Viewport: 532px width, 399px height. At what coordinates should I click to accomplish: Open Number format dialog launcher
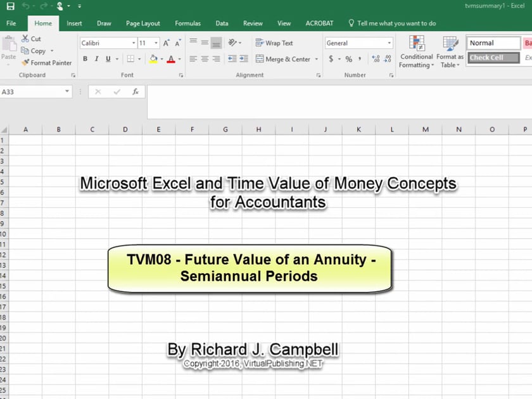coord(391,75)
